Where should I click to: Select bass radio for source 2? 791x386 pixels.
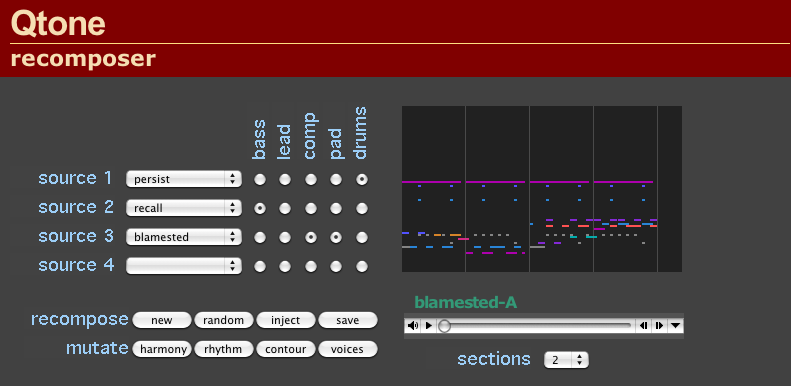260,208
